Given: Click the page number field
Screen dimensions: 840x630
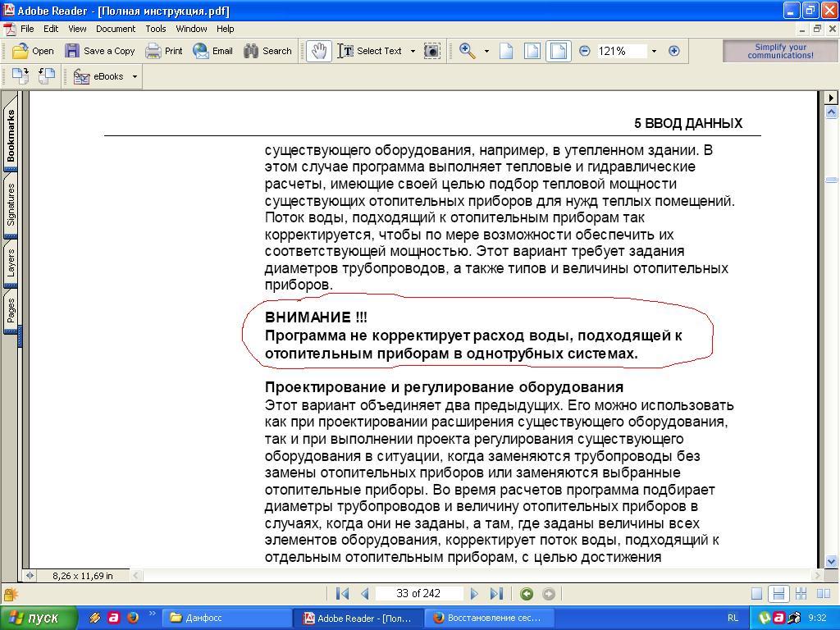Looking at the screenshot, I should 418,594.
